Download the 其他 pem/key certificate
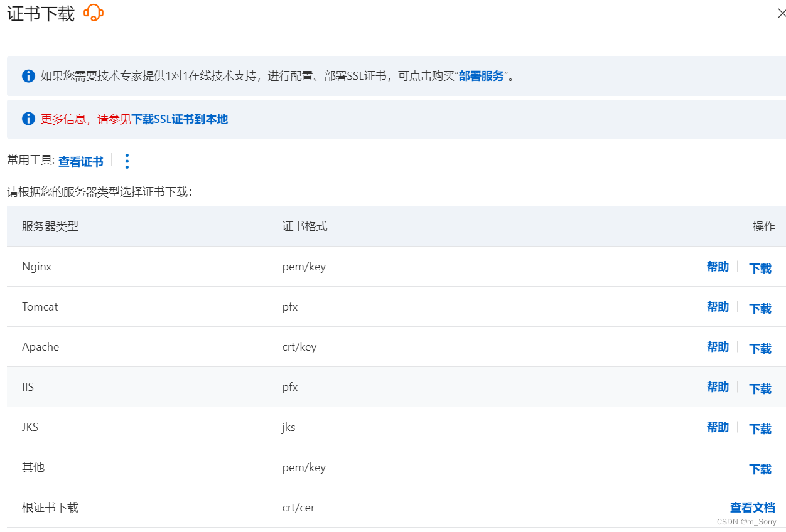This screenshot has height=532, width=786. pyautogui.click(x=760, y=468)
